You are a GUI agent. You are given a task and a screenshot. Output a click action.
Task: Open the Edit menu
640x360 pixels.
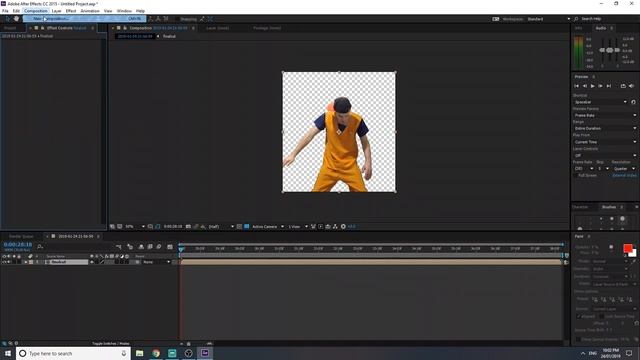click(16, 11)
